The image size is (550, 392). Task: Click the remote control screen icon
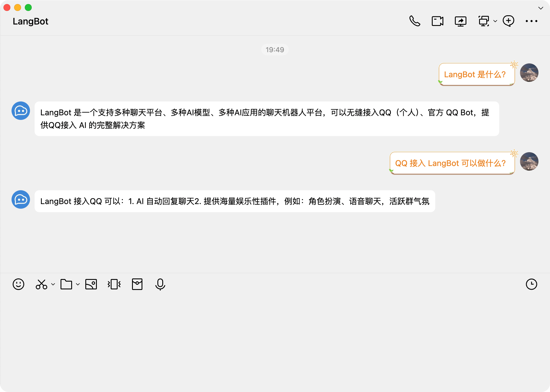click(484, 21)
